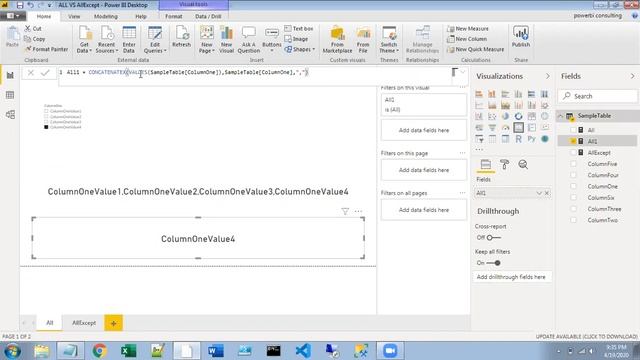Open Chrome from the Windows taskbar
Screen dimensions: 640x360
[99, 351]
